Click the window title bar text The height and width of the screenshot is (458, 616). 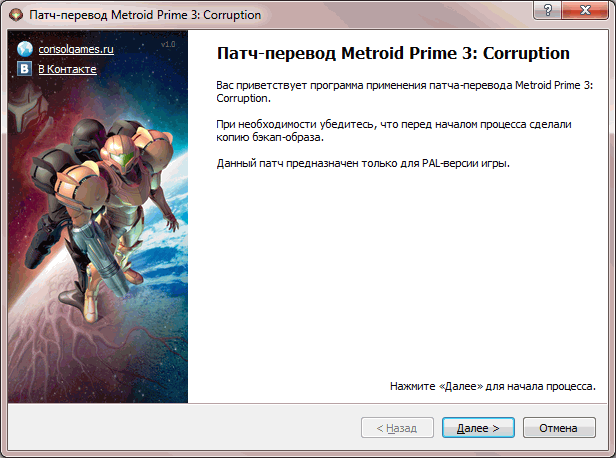[145, 15]
